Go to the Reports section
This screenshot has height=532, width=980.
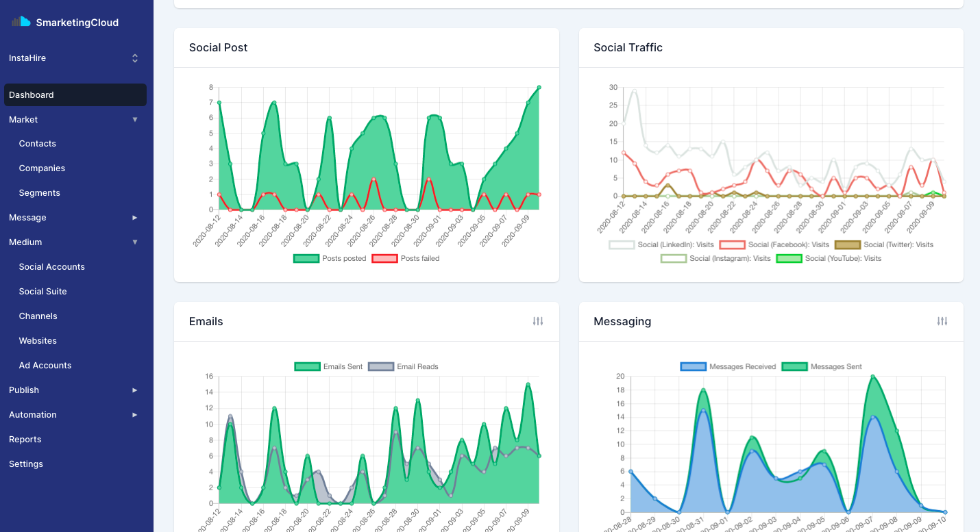[25, 439]
